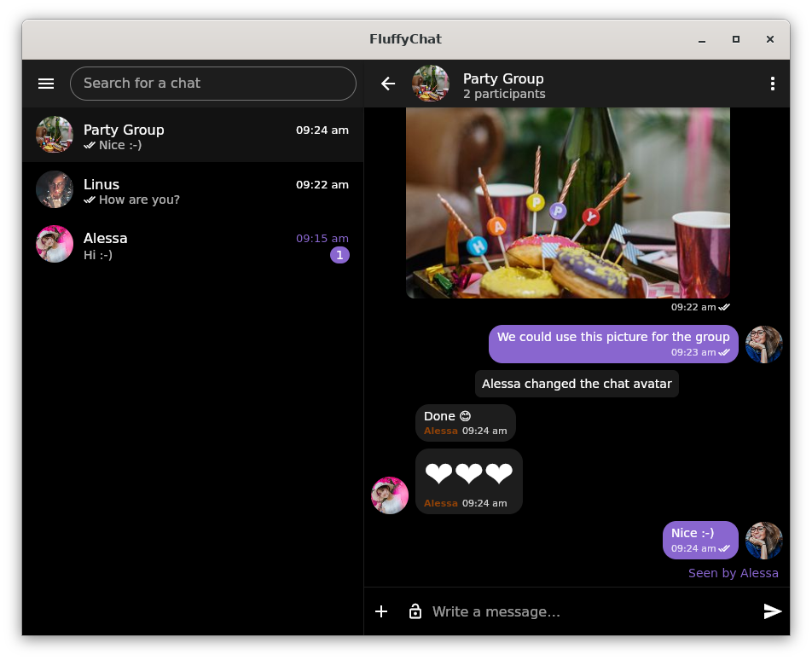The image size is (812, 660).
Task: Toggle the encryption lock icon
Action: pyautogui.click(x=415, y=611)
